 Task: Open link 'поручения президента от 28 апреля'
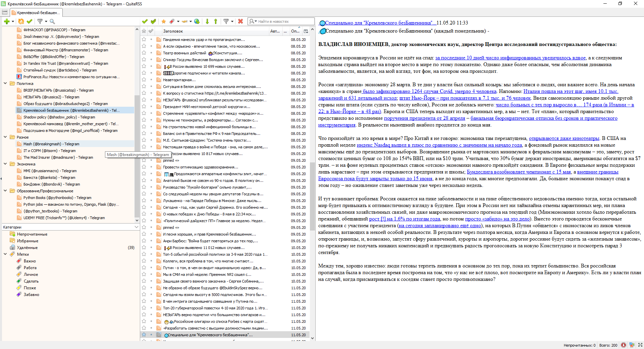424,118
